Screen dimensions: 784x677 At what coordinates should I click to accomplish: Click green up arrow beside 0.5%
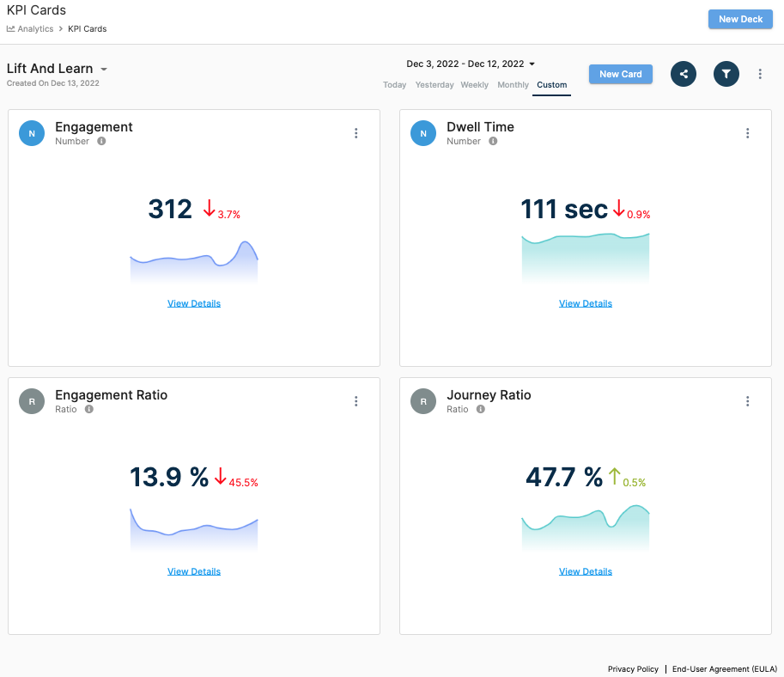coord(615,476)
